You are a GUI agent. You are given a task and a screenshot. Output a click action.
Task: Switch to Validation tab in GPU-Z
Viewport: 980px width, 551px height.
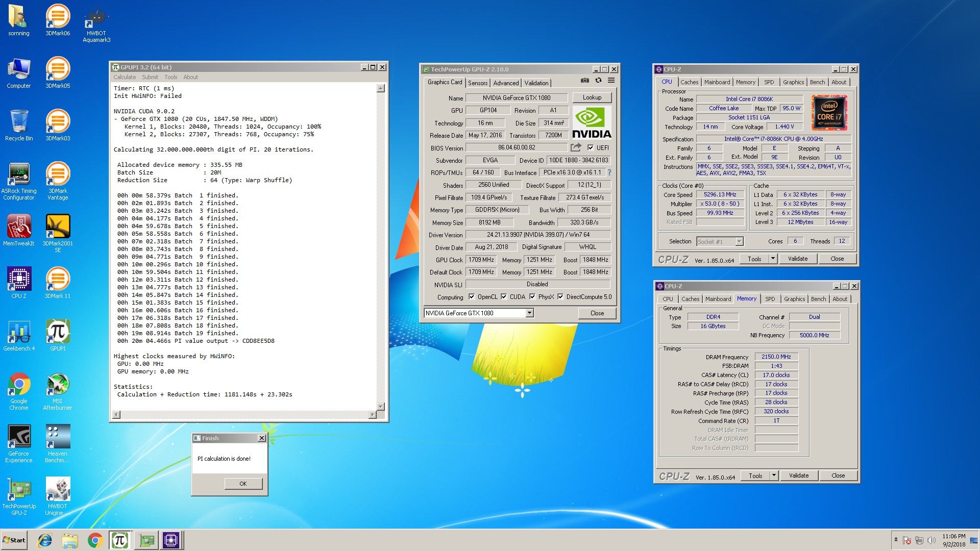536,83
